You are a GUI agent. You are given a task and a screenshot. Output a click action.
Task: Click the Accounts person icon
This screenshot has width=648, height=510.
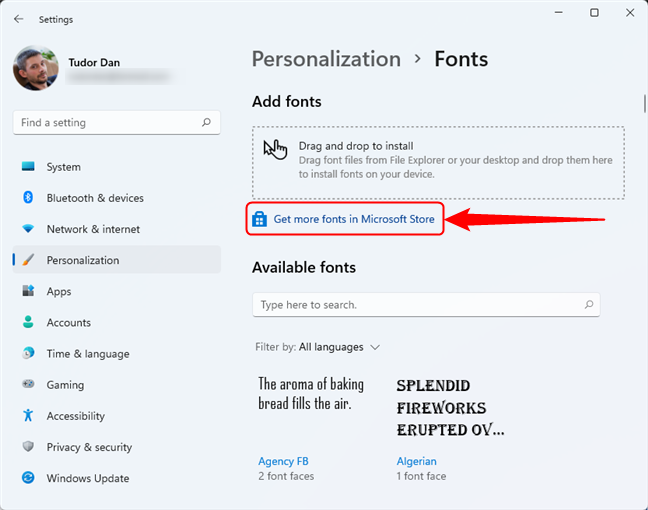(28, 322)
